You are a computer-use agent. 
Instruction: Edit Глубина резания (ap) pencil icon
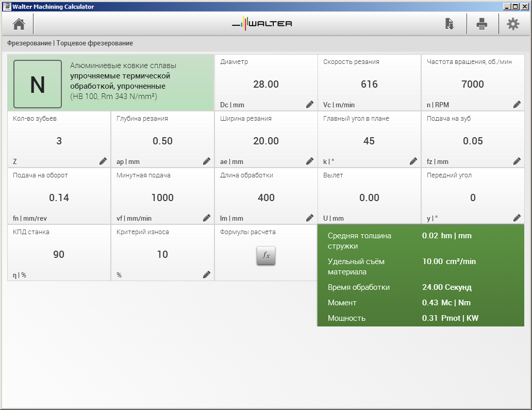[207, 161]
